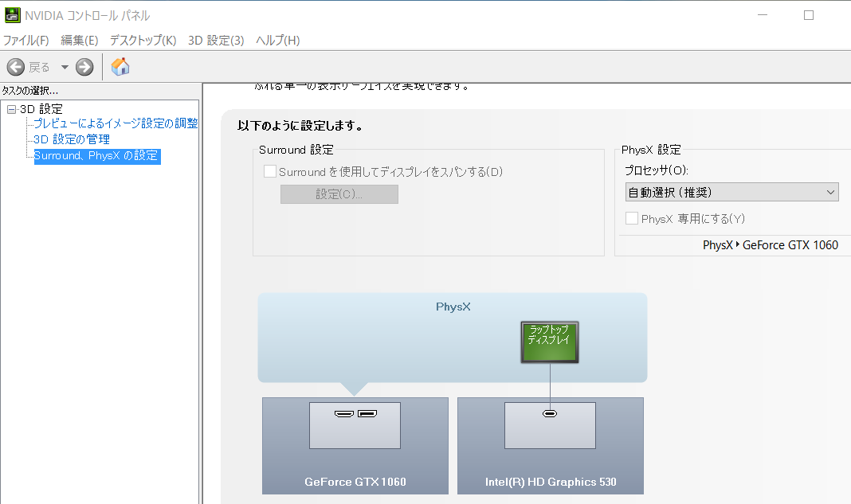Click second port icon on GeForce GTX 1060
The width and height of the screenshot is (851, 504).
[x=367, y=414]
